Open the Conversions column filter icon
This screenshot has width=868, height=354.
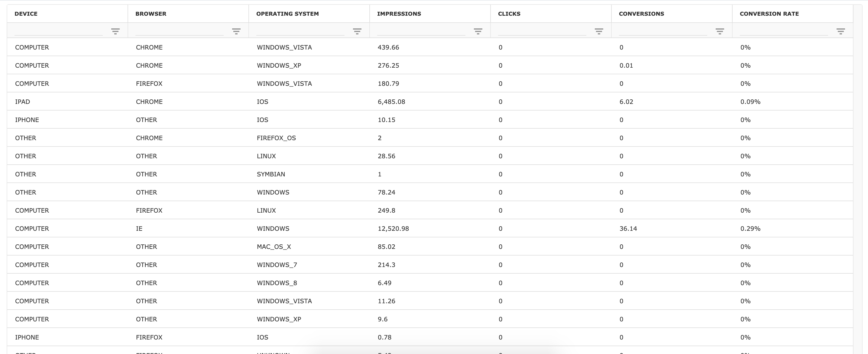[x=720, y=31]
